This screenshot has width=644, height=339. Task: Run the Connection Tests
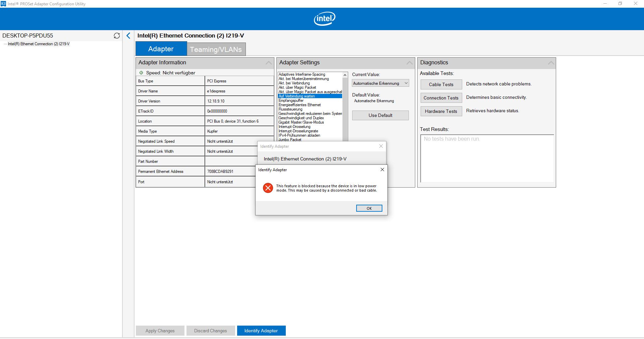(x=441, y=98)
